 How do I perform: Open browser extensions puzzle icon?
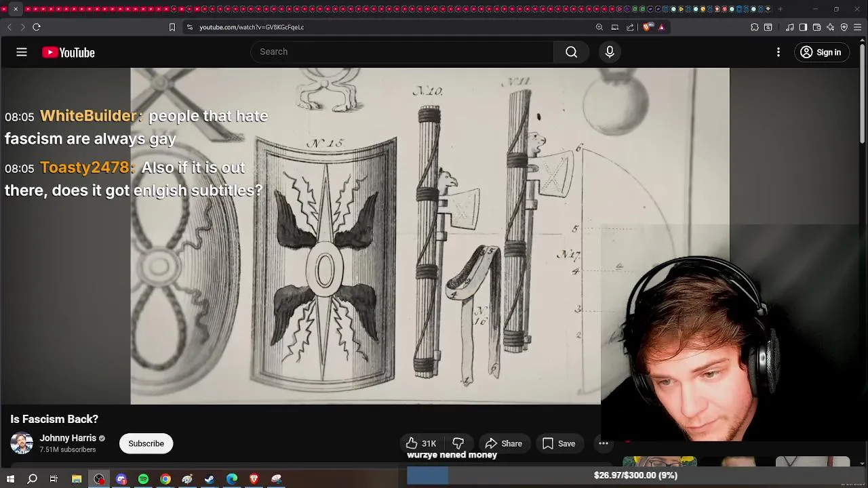coord(755,27)
